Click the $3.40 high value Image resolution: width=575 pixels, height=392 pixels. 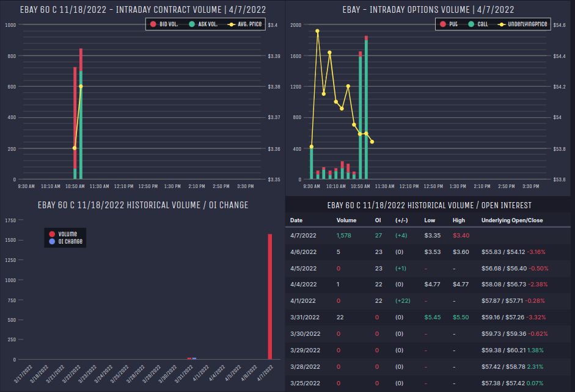461,236
